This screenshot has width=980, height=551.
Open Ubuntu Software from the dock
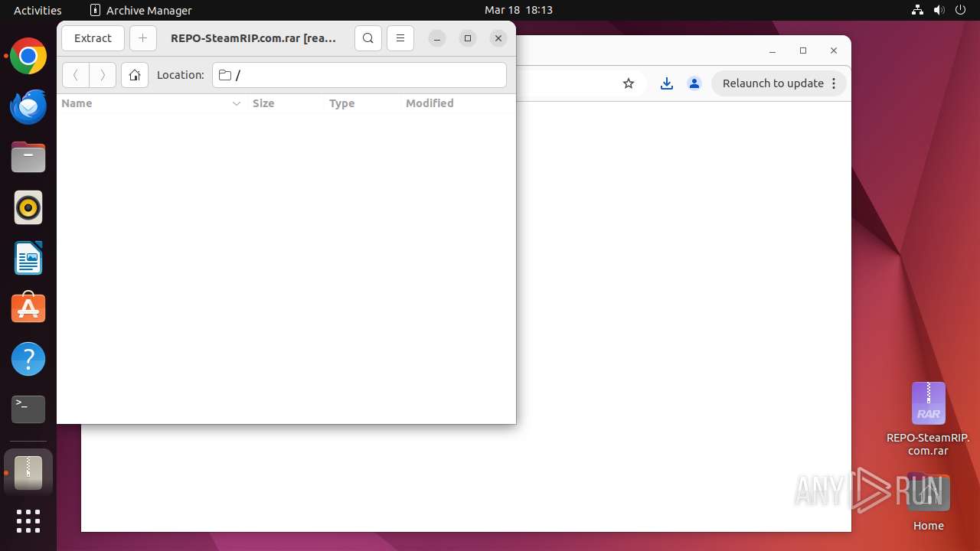pyautogui.click(x=28, y=308)
